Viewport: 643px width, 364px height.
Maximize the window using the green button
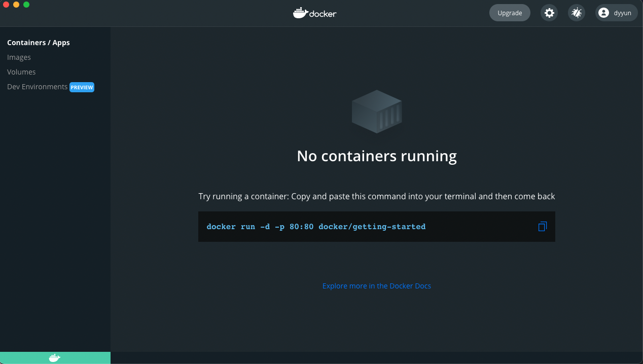point(26,5)
